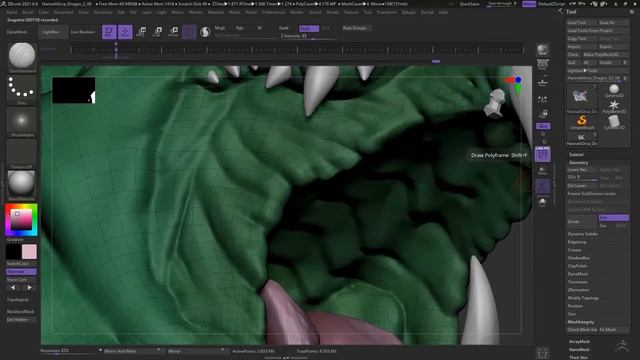Activate the Scale gizmo button
The height and width of the screenshot is (360, 640).
pos(157,32)
